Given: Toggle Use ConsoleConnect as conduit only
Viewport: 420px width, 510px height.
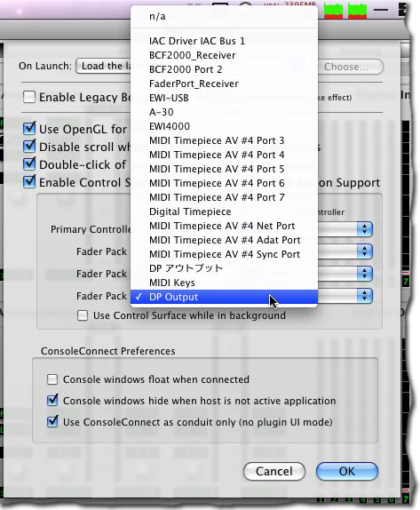Looking at the screenshot, I should 52,422.
